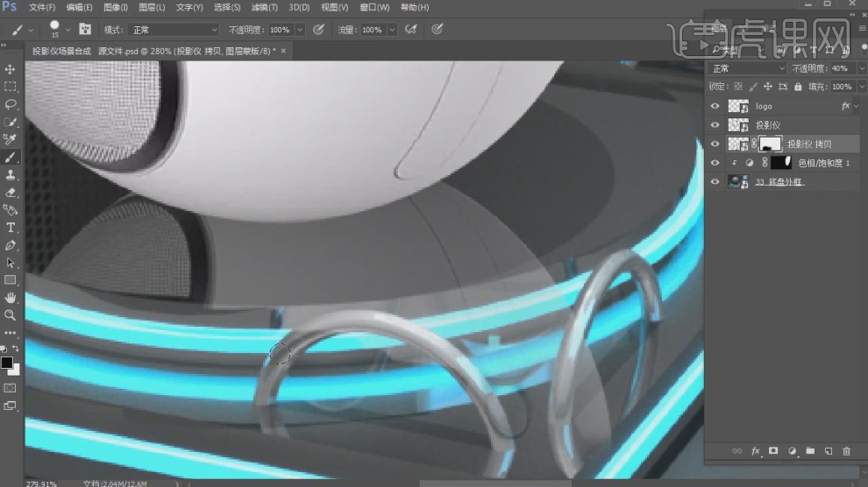Open the layer 填充 100% dropdown
The height and width of the screenshot is (487, 868).
coord(862,87)
